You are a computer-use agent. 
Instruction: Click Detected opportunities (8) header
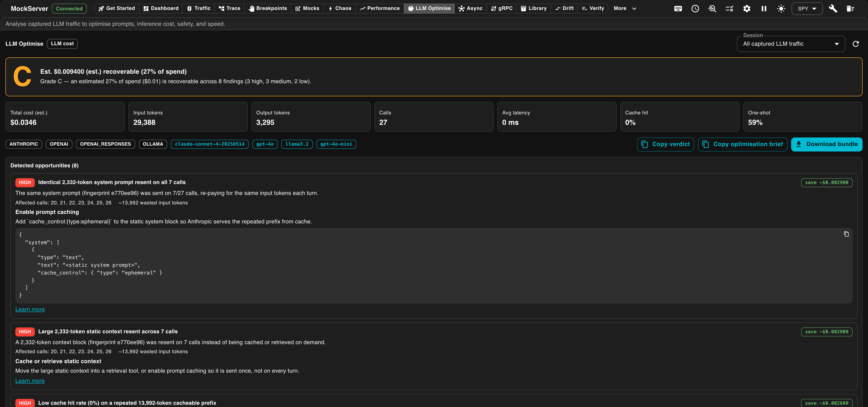pyautogui.click(x=45, y=166)
